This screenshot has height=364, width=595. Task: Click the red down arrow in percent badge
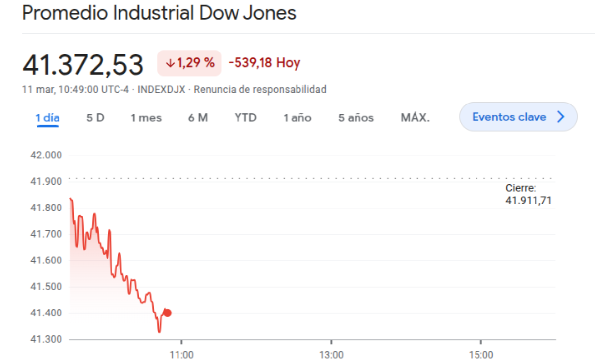coord(170,63)
